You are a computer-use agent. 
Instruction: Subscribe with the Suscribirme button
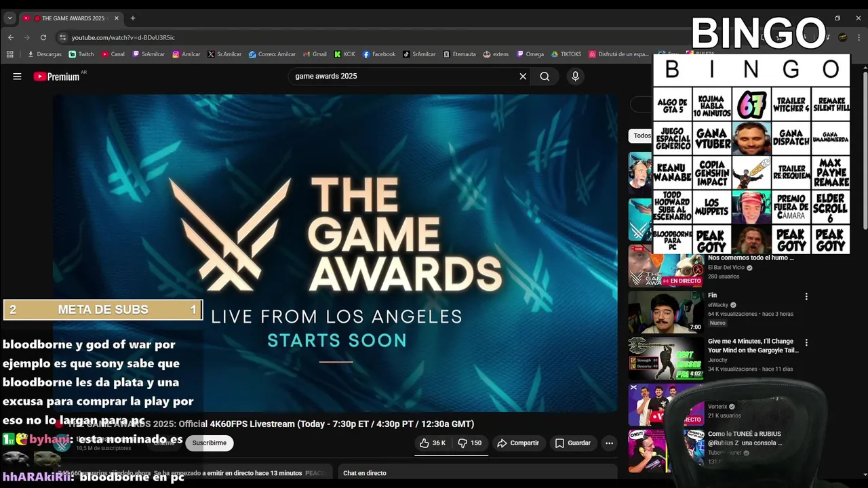[x=210, y=443]
